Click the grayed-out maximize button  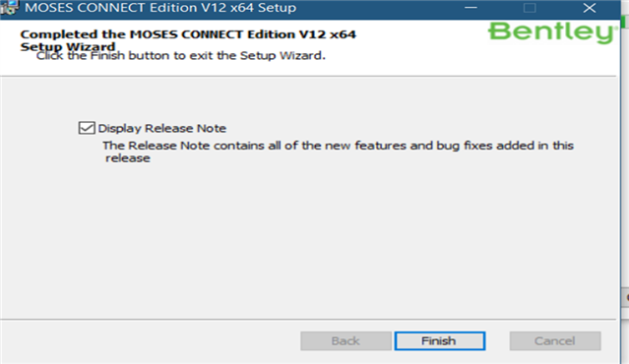[530, 8]
